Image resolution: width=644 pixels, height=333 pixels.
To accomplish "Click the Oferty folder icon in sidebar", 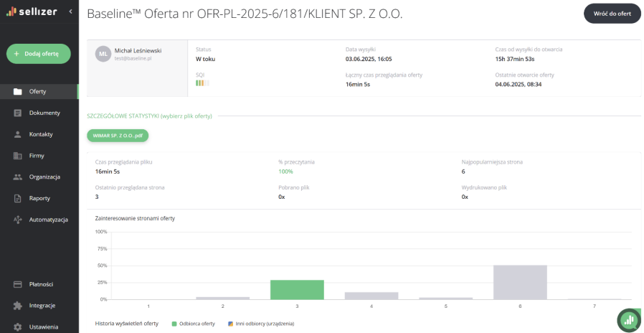I will [18, 92].
